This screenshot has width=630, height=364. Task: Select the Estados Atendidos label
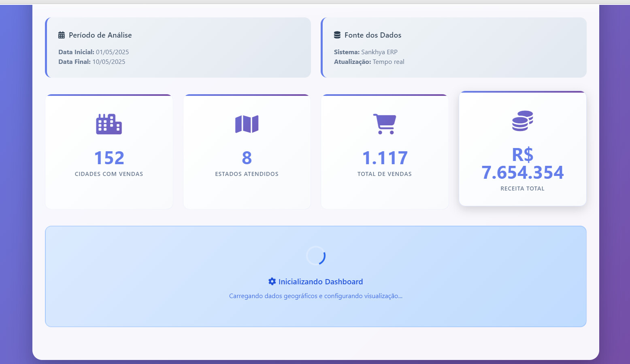pos(247,174)
